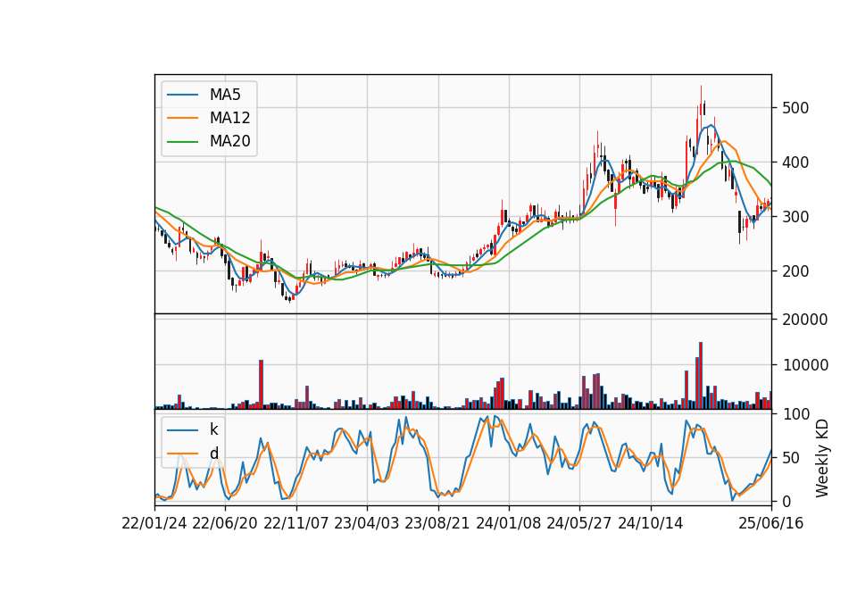Click the green MA20 legend line sample
Image resolution: width=857 pixels, height=616 pixels.
tap(182, 142)
